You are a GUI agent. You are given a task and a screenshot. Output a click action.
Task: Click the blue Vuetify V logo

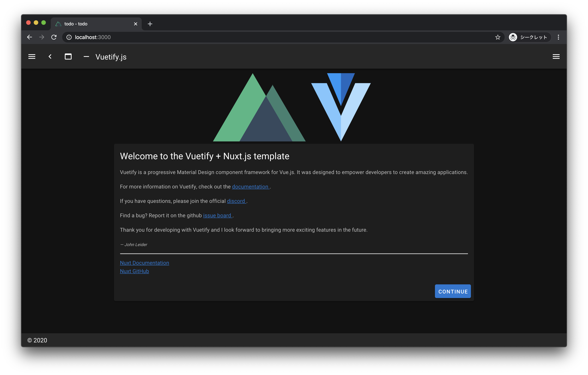click(x=341, y=107)
